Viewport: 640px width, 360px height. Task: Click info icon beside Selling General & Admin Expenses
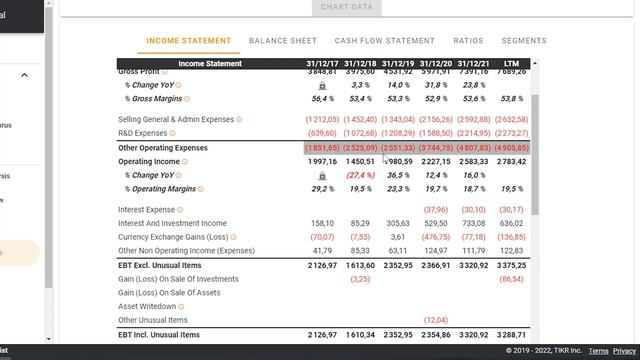pos(239,120)
